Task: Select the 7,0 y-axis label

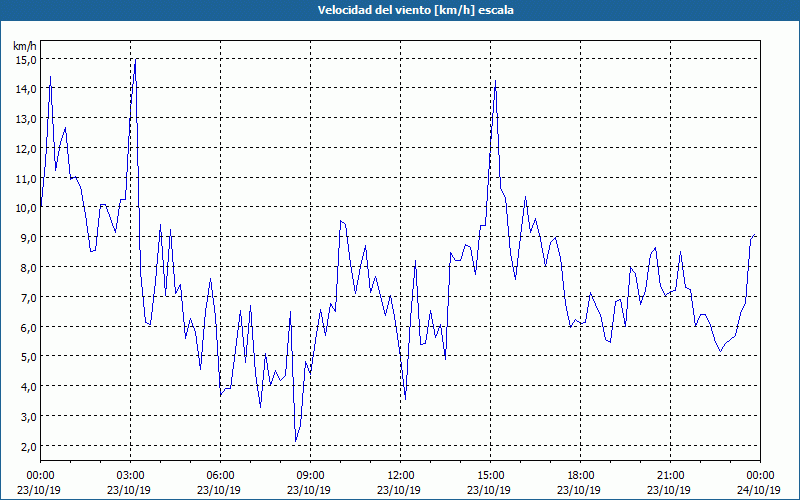Action: pyautogui.click(x=28, y=297)
